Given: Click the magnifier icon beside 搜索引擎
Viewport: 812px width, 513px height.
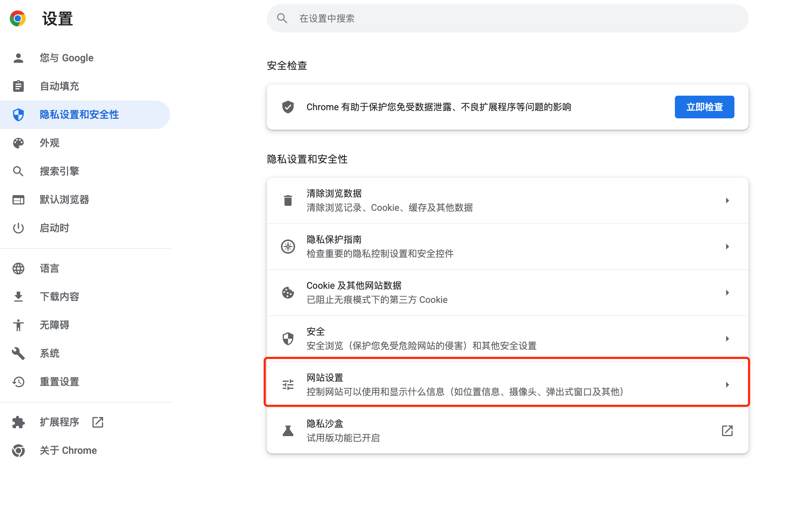Looking at the screenshot, I should tap(18, 171).
